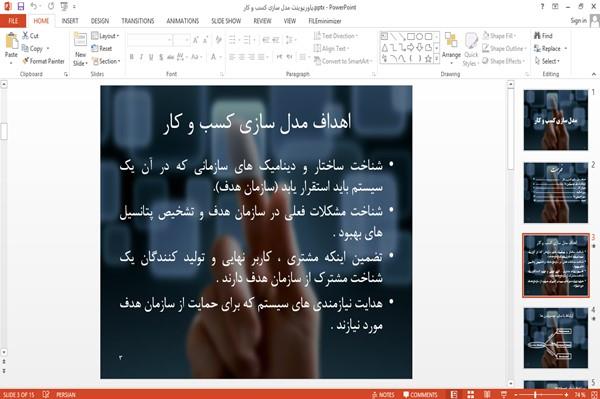This screenshot has height=399, width=600.
Task: Select slide 2 thumbnail
Action: (x=556, y=192)
